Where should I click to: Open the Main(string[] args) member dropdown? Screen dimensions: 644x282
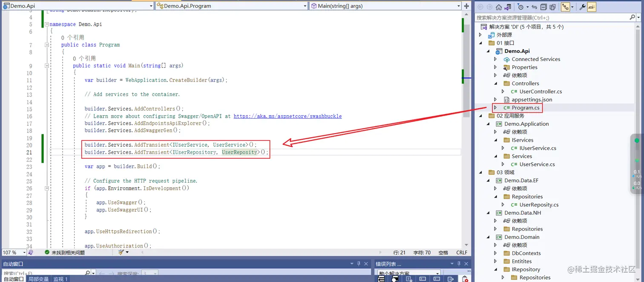pyautogui.click(x=459, y=6)
